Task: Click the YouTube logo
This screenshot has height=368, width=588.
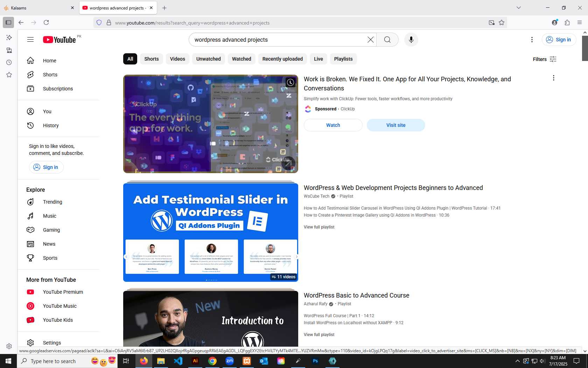Action: 59,40
